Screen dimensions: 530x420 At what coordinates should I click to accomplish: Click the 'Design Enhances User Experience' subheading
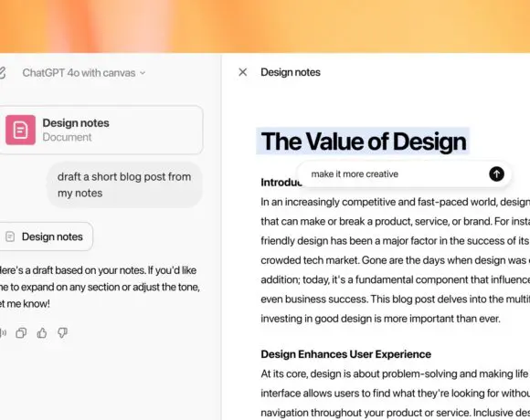coord(345,354)
